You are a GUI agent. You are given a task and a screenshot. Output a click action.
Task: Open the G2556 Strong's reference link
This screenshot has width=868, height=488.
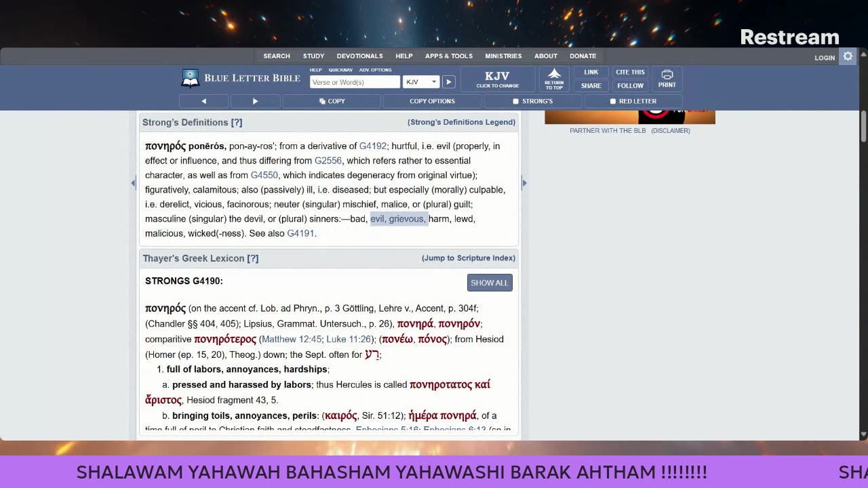click(328, 161)
